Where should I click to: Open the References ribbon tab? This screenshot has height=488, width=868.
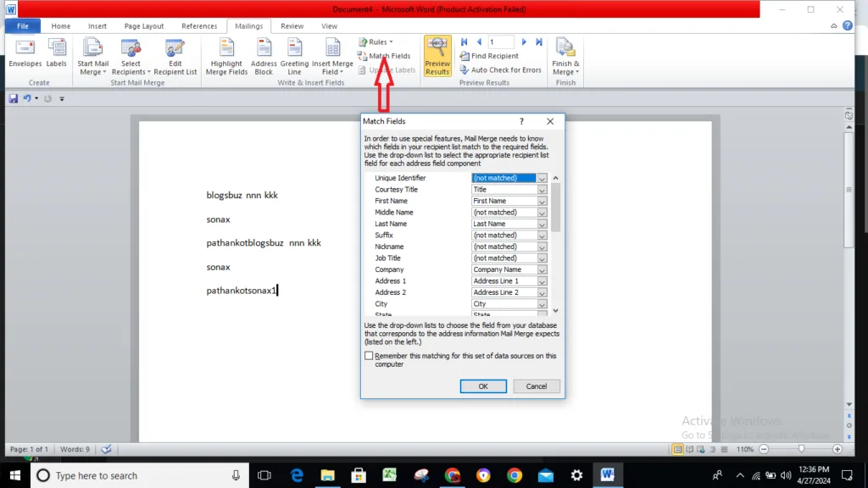click(199, 26)
